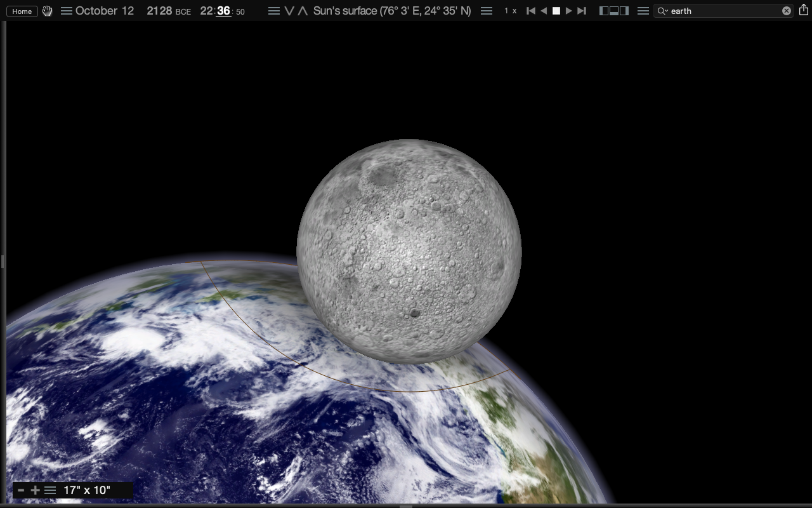
Task: Skip backward to the previous time step
Action: tap(531, 11)
